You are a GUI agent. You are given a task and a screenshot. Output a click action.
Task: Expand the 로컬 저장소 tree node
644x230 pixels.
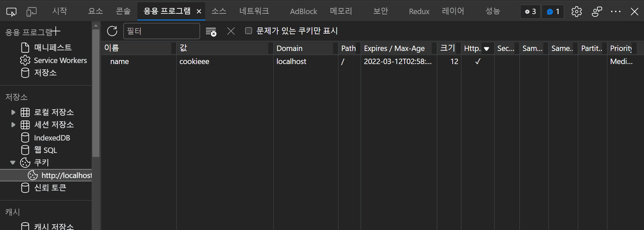point(13,112)
